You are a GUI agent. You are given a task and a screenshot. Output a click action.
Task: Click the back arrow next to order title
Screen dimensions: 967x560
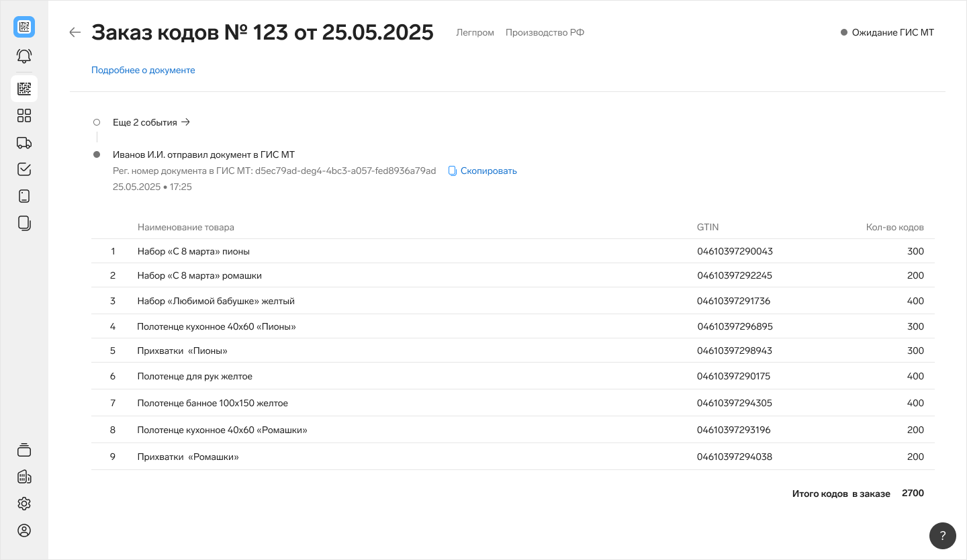[75, 32]
